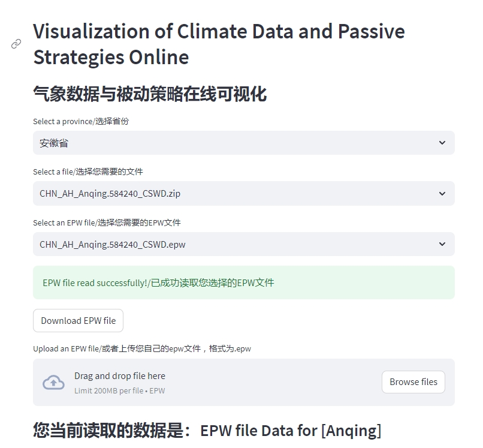Open the province dropdown showing 安徽省
The width and height of the screenshot is (483, 448).
pyautogui.click(x=240, y=143)
